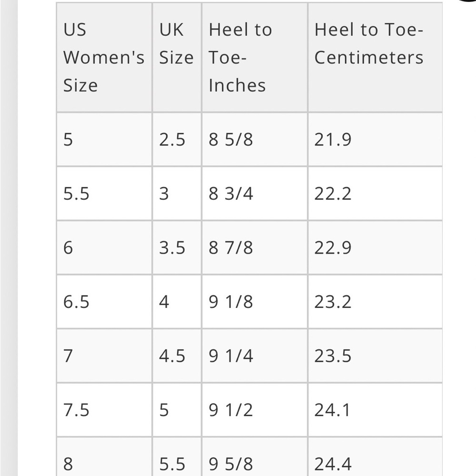Select the US Women's size 5.5 cell
The width and height of the screenshot is (476, 476).
76,194
